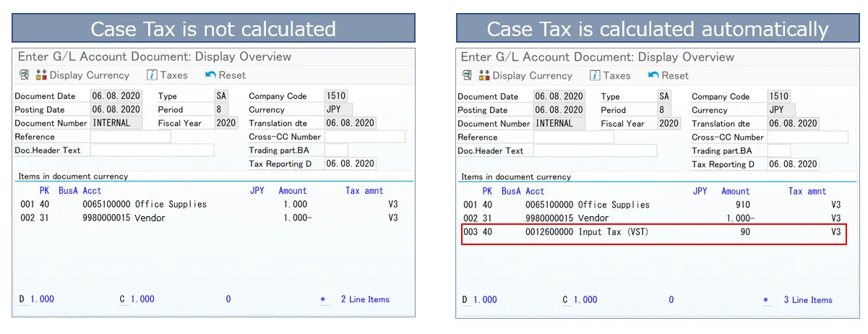Click the Document Number field in left panel
The width and height of the screenshot is (868, 334).
[x=116, y=123]
